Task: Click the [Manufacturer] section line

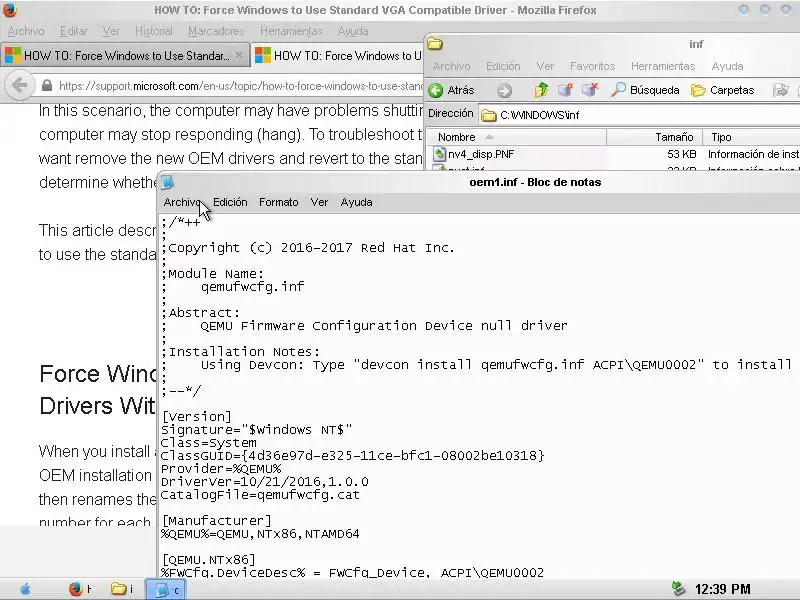Action: tap(217, 520)
